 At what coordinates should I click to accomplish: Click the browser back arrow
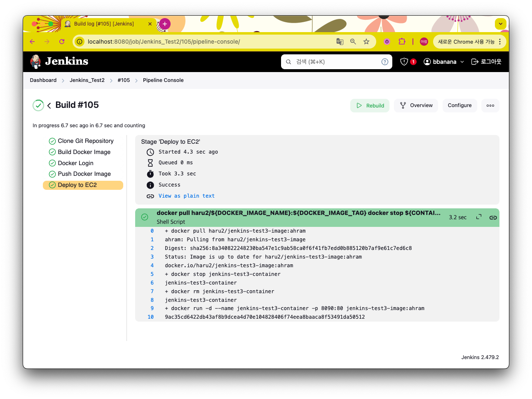click(x=32, y=42)
